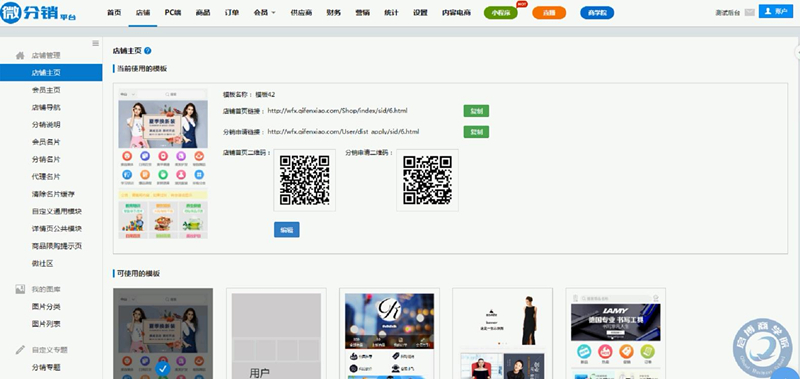
Task: Click the help question mark beside 店铺主页
Action: (x=148, y=51)
